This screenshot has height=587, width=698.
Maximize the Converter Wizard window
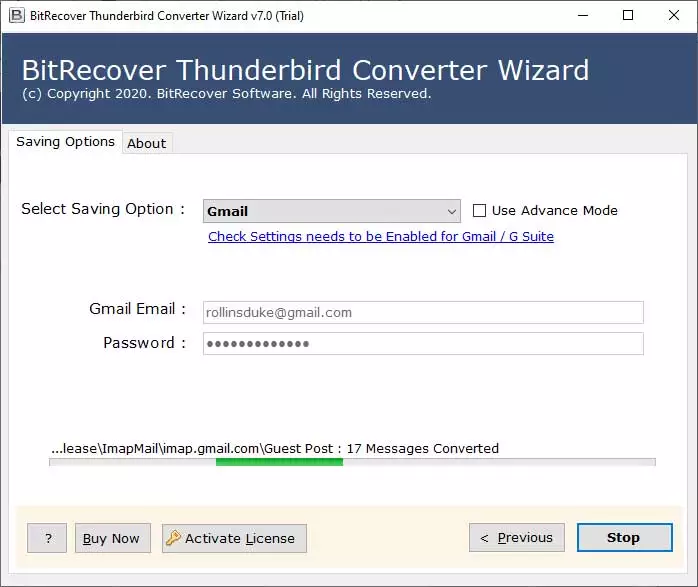click(628, 16)
